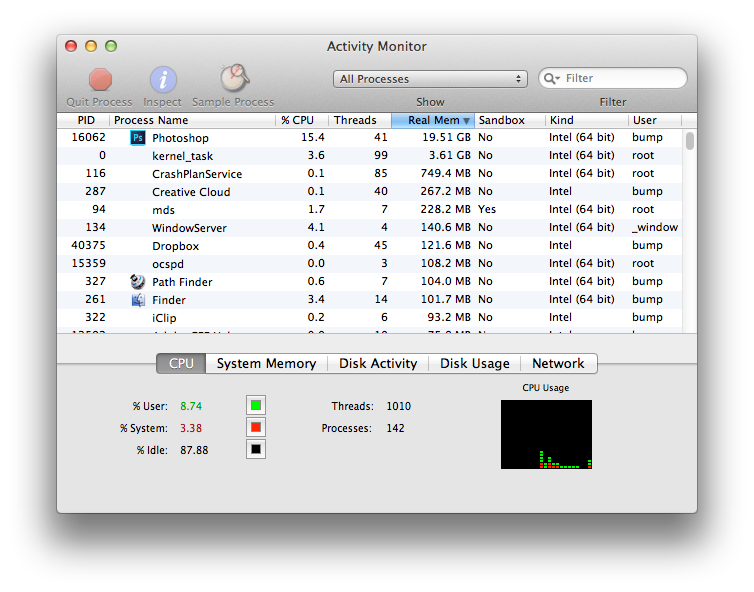
Task: Click the 3.61 GB memory value
Action: tap(450, 155)
